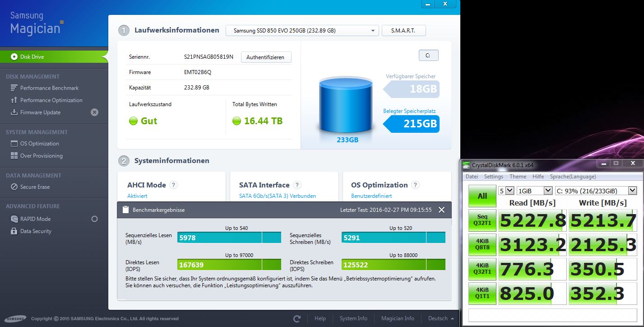Image resolution: width=644 pixels, height=327 pixels.
Task: Click the Over Provisioning grid icon
Action: tap(14, 156)
